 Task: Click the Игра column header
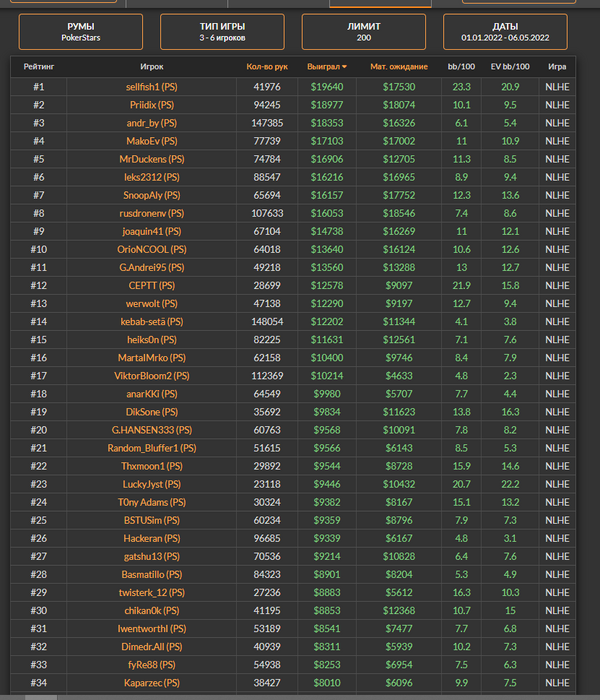point(557,67)
